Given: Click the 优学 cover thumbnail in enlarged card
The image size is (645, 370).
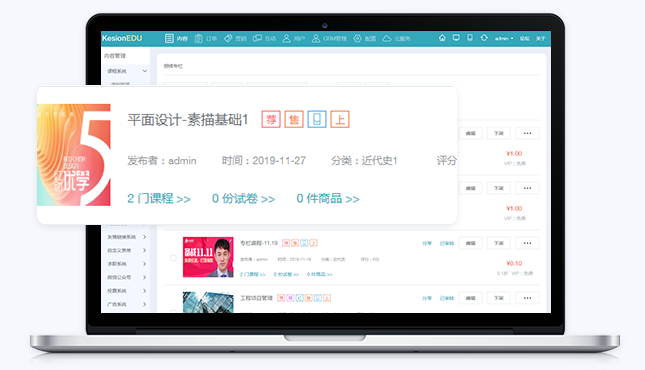Looking at the screenshot, I should (x=74, y=155).
